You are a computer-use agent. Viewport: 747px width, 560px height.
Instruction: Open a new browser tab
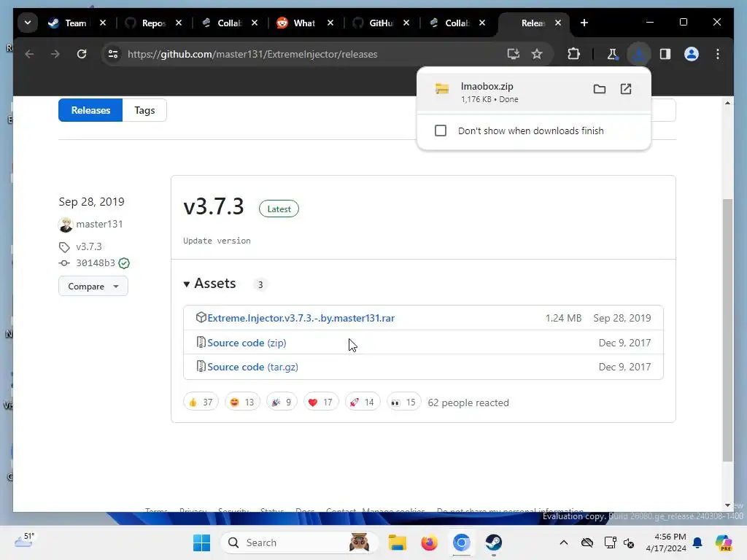coord(584,23)
